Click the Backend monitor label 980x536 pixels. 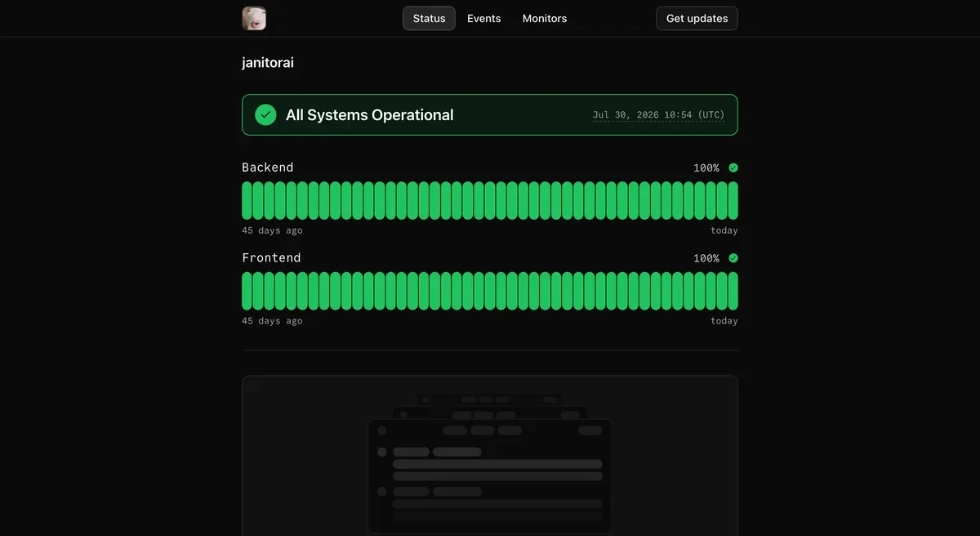click(267, 167)
